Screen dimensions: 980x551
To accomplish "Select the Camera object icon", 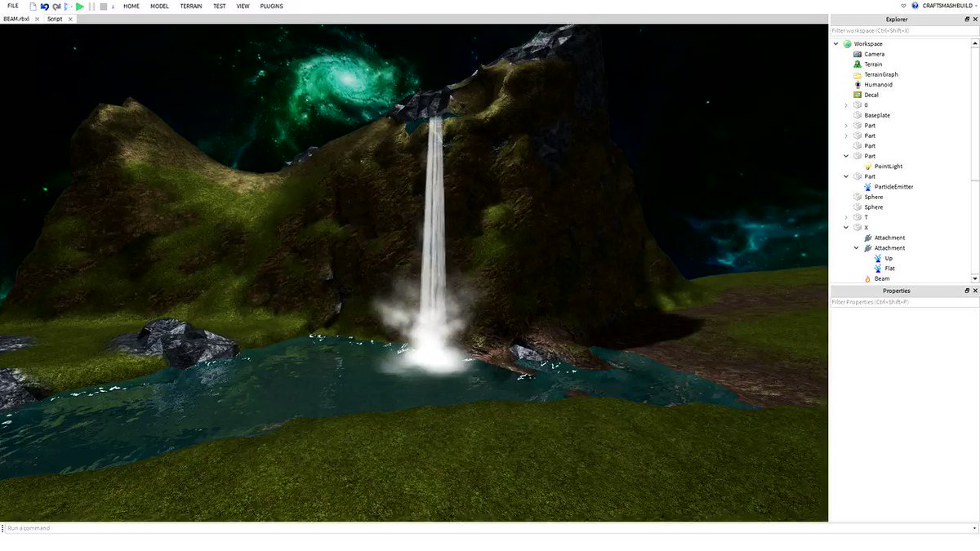I will click(x=857, y=54).
